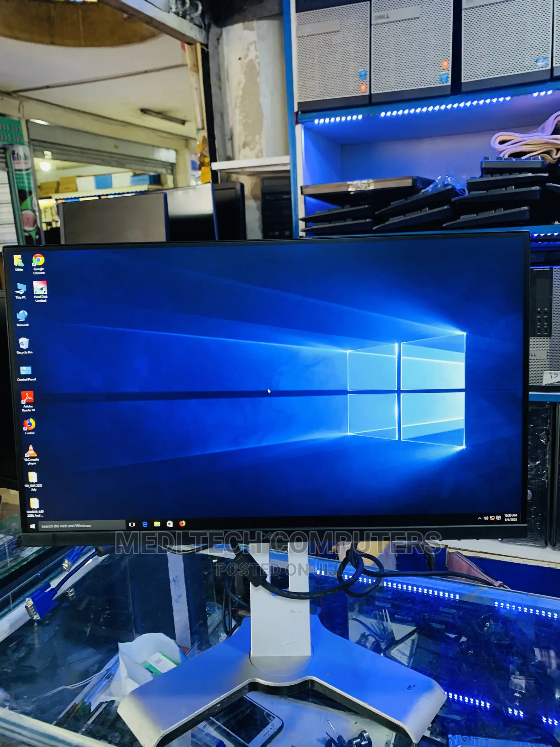Click the Search the web and Windows box
This screenshot has width=560, height=747.
[82, 525]
